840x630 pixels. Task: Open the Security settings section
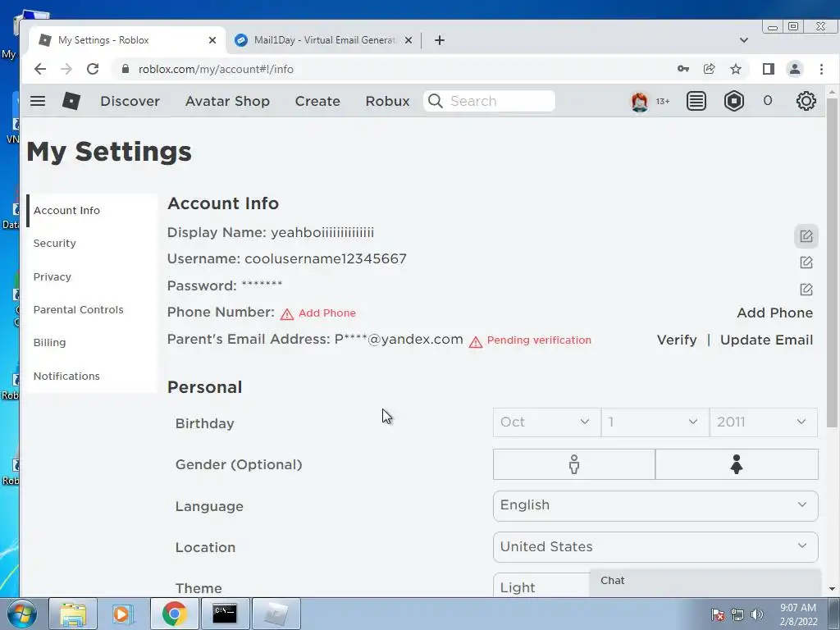point(92,243)
